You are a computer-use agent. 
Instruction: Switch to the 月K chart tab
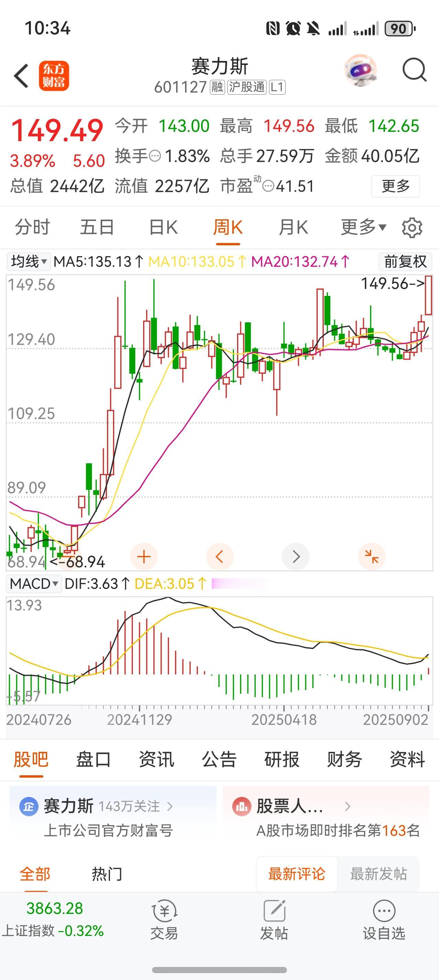(x=293, y=227)
